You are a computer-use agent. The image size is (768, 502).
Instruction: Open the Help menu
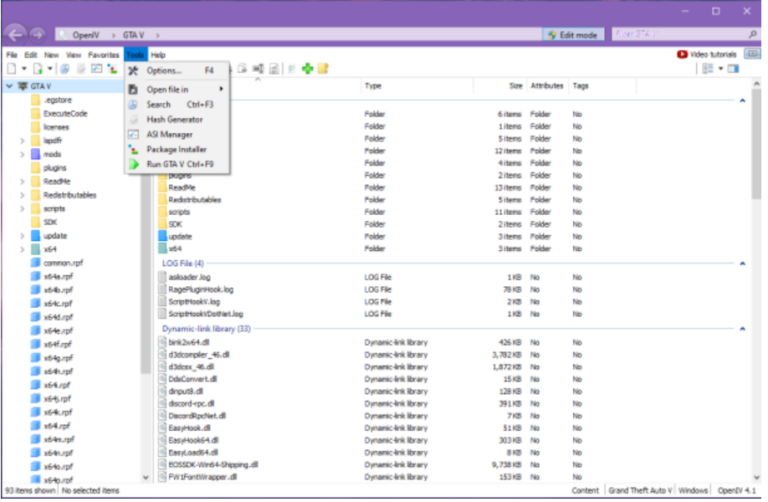click(158, 55)
